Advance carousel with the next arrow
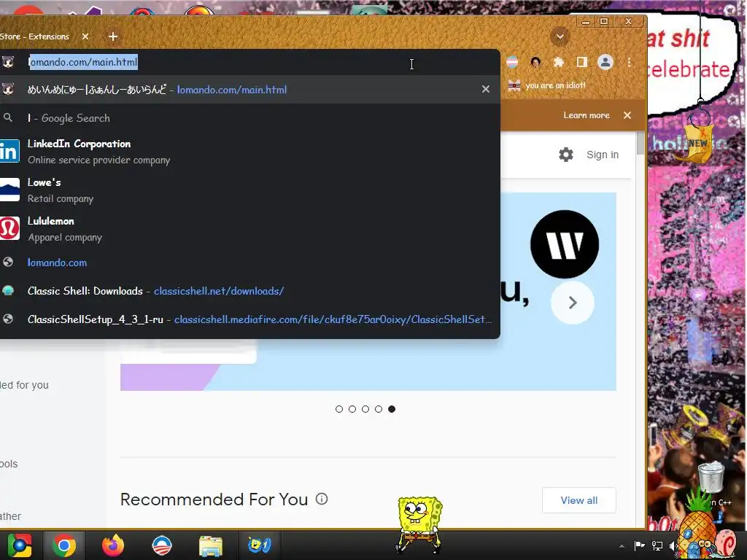Image resolution: width=747 pixels, height=560 pixels. click(573, 303)
